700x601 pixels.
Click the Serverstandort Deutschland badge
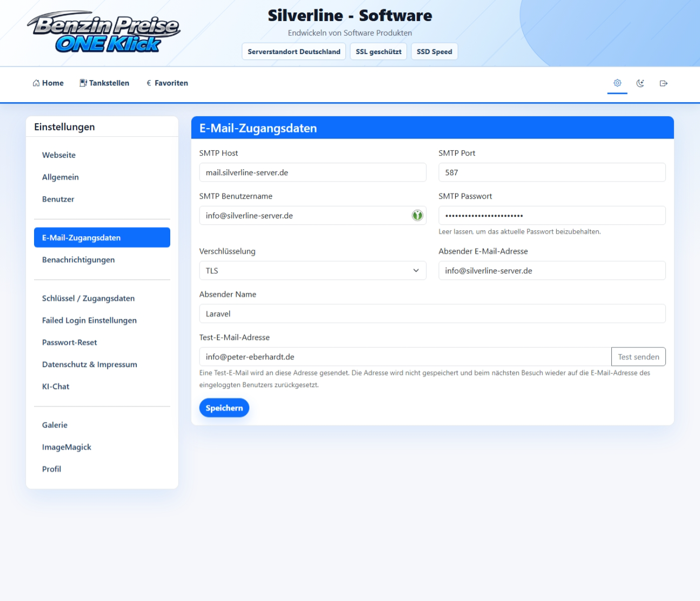[x=294, y=52]
